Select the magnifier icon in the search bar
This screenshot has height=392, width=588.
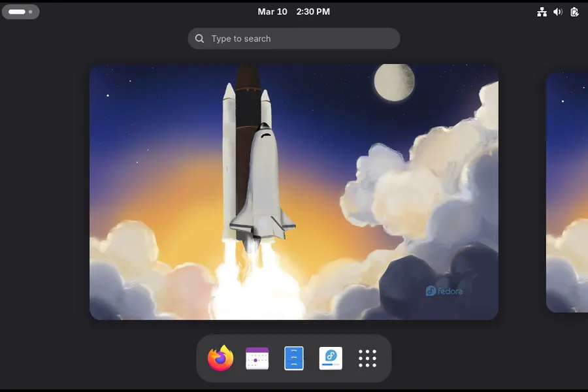point(199,39)
